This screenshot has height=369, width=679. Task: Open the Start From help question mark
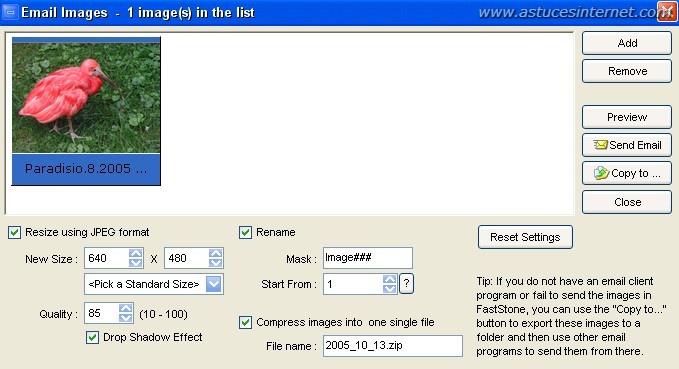pyautogui.click(x=406, y=284)
